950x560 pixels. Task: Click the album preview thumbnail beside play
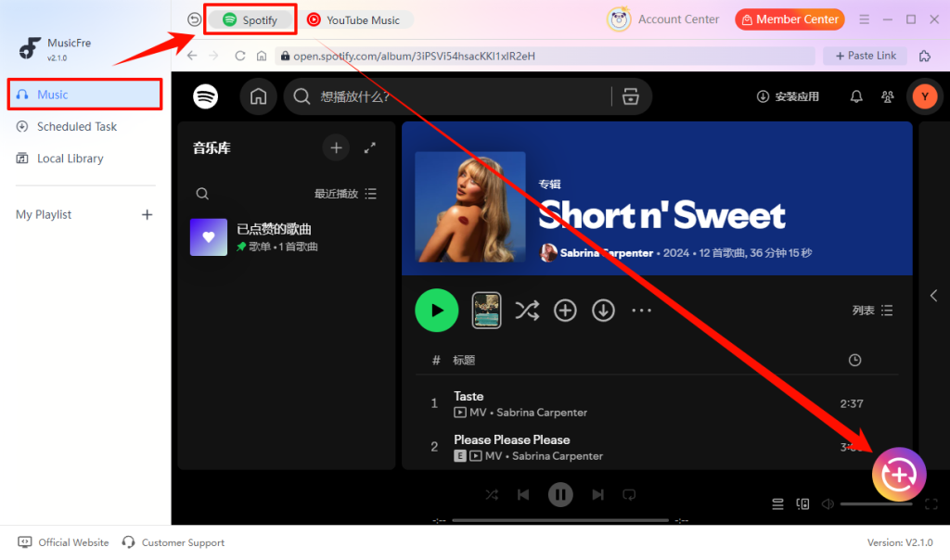486,311
